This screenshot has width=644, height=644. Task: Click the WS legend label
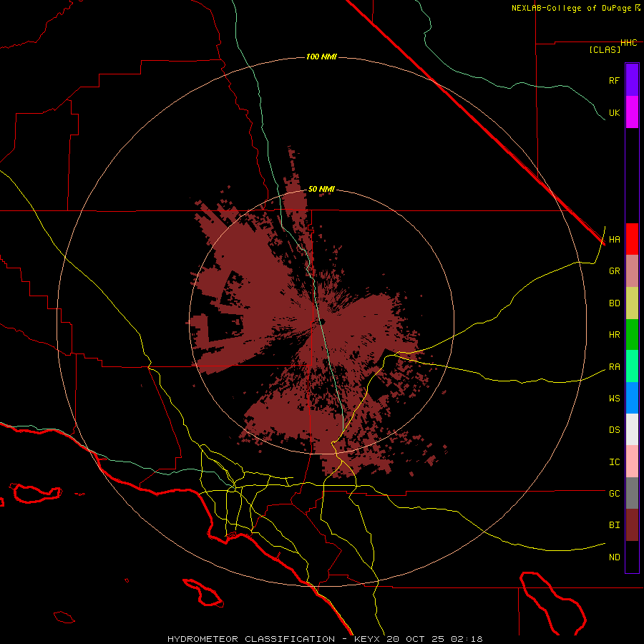(614, 399)
